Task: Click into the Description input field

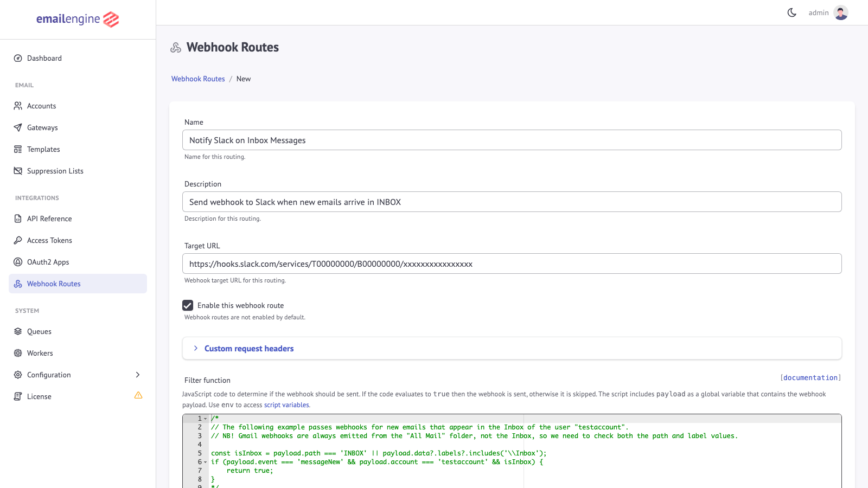Action: 512,202
